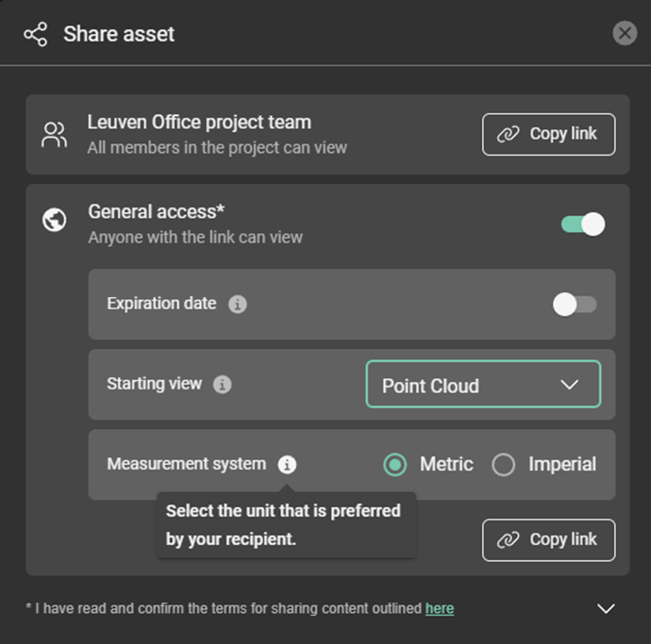
Task: Select the Metric radio button
Action: [395, 465]
